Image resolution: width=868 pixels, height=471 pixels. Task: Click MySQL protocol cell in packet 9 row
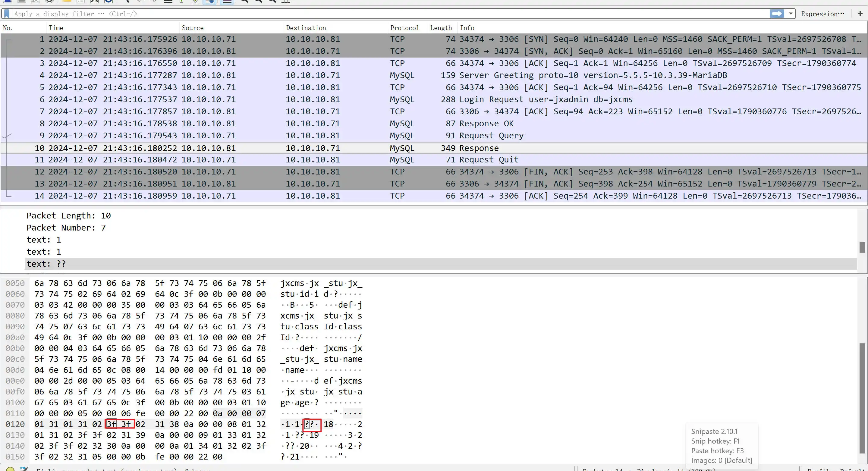402,135
